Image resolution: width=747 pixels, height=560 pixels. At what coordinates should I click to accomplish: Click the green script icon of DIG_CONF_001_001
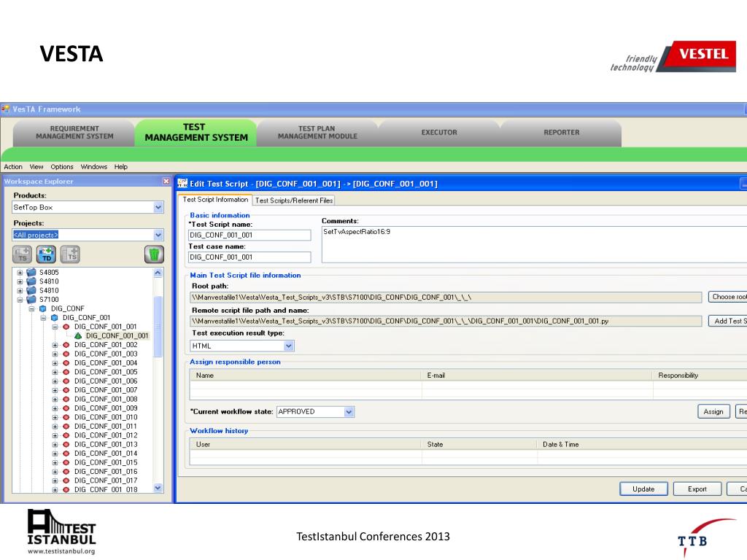[78, 335]
